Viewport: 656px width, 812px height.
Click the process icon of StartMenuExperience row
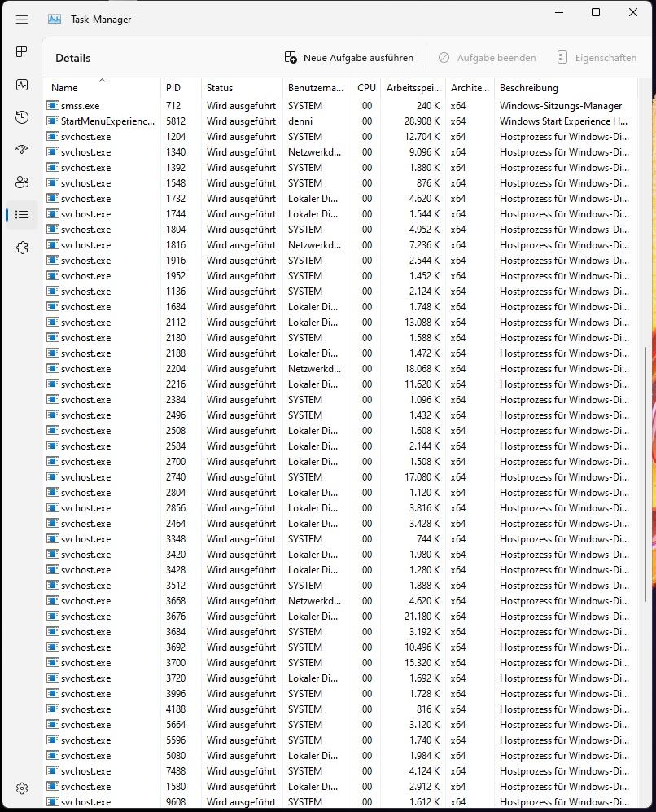point(52,121)
